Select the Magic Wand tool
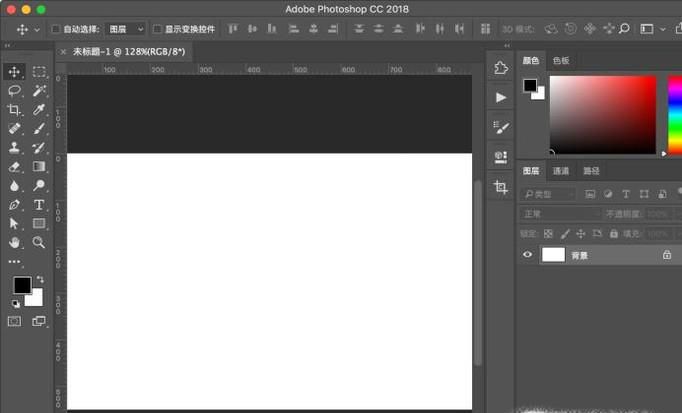 coord(39,90)
